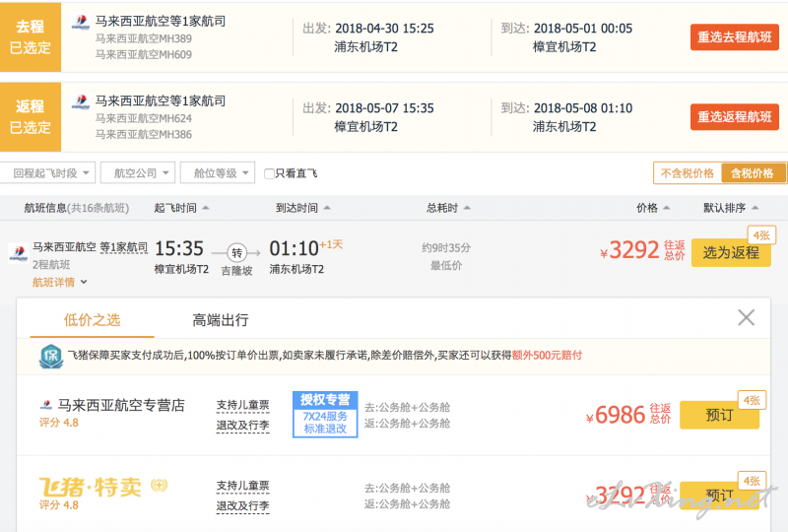788x532 pixels.
Task: Close the fare options panel
Action: click(747, 318)
